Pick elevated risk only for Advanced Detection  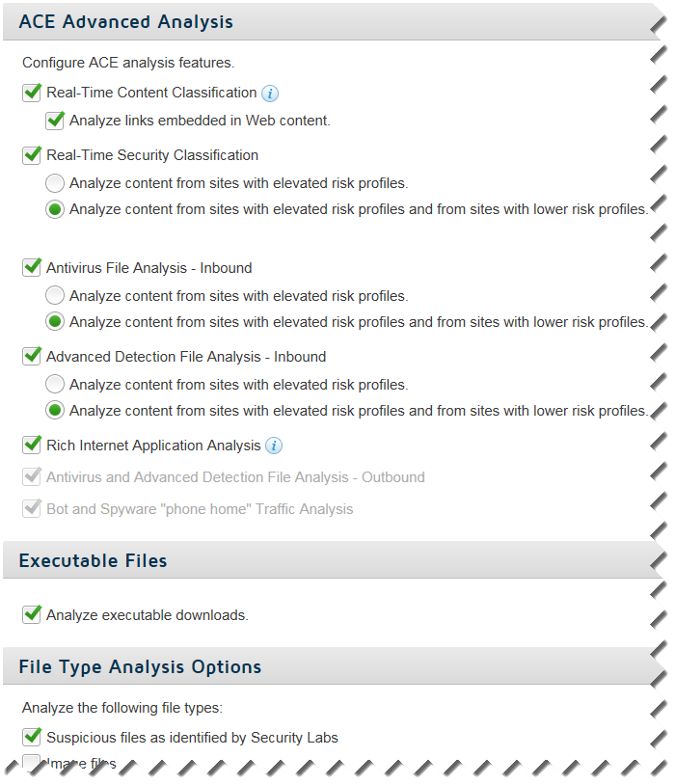(55, 385)
